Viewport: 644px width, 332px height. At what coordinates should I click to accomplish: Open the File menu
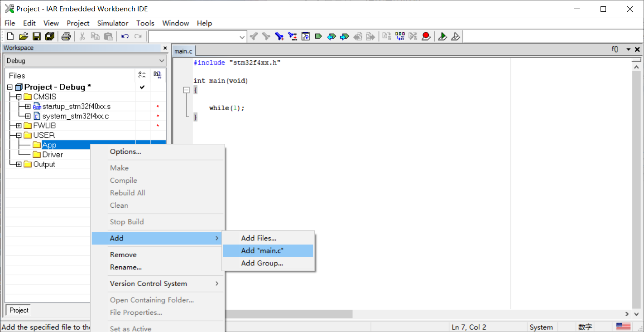click(x=10, y=23)
